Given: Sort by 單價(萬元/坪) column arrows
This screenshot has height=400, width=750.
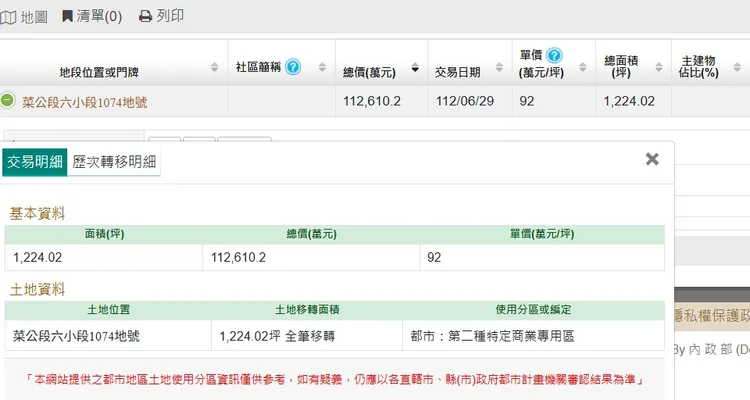Looking at the screenshot, I should pos(583,67).
